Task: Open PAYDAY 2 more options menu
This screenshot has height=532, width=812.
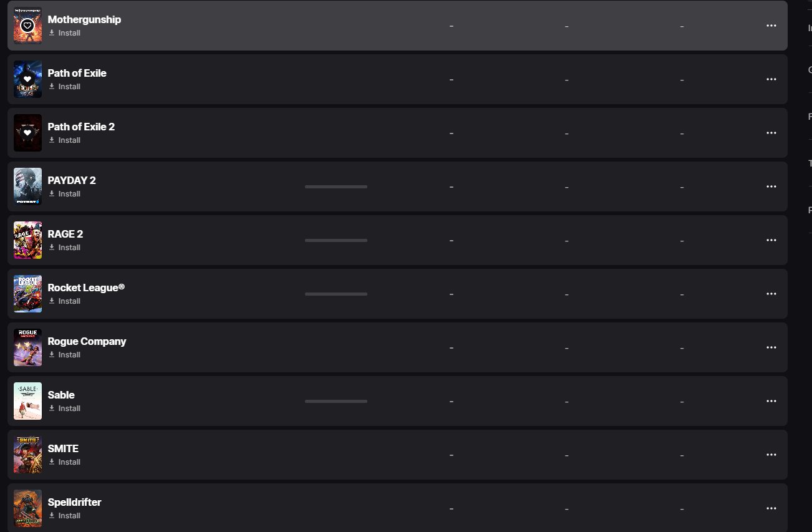Action: [x=771, y=186]
